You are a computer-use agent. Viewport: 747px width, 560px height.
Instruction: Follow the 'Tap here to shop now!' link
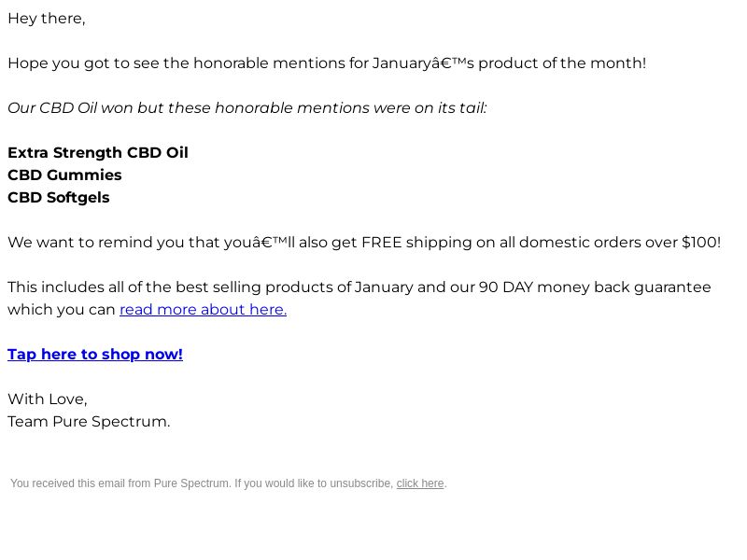[x=95, y=355]
